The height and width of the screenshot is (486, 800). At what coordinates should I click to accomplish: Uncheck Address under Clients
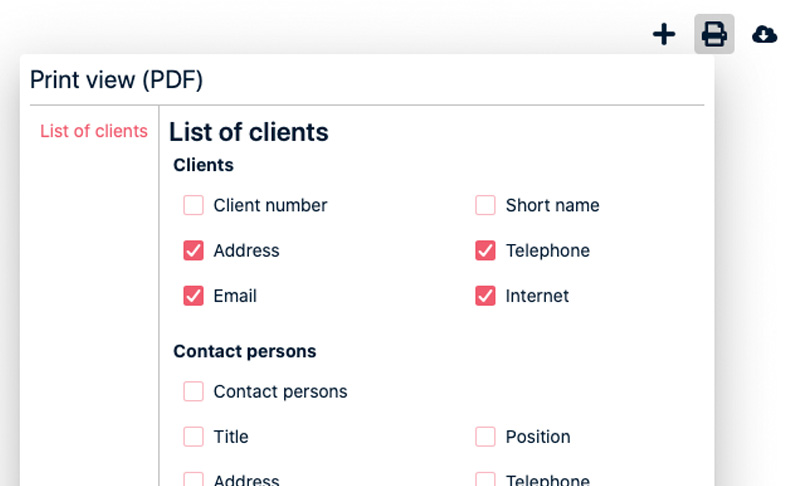pos(193,251)
